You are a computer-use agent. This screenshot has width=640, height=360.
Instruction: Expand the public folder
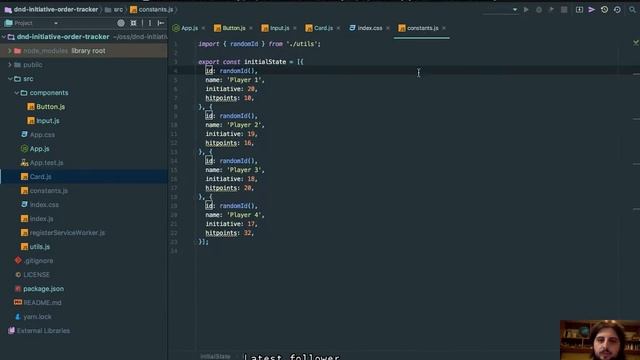point(9,65)
